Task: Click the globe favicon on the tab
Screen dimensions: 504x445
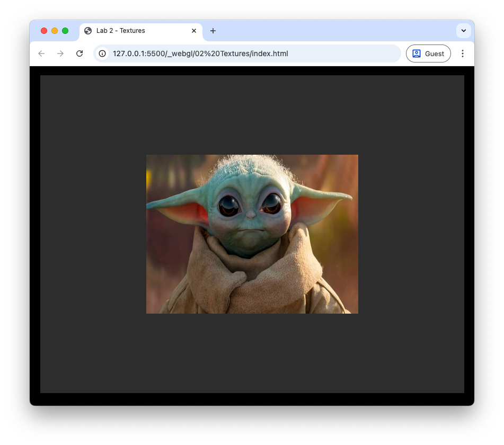Action: click(x=88, y=31)
